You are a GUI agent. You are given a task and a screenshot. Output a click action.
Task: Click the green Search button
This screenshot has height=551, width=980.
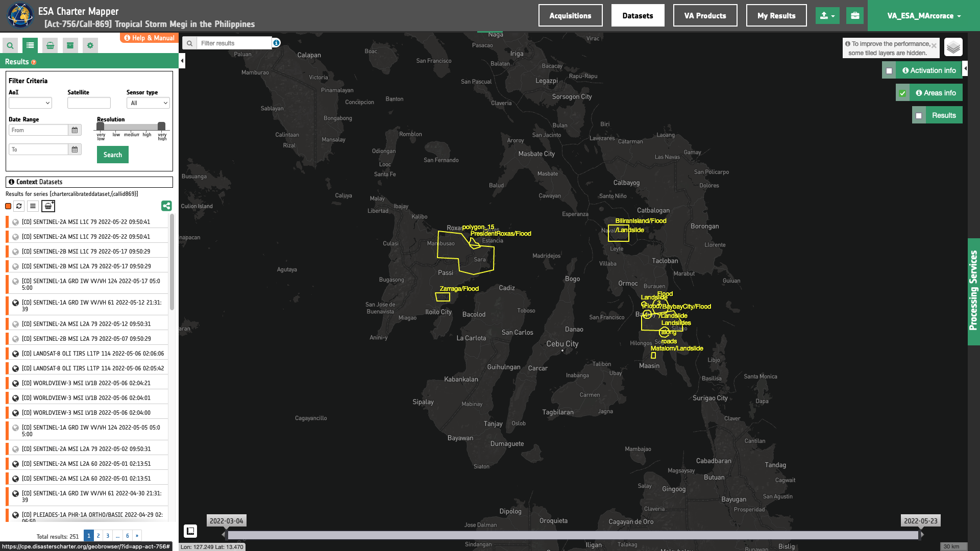(113, 155)
